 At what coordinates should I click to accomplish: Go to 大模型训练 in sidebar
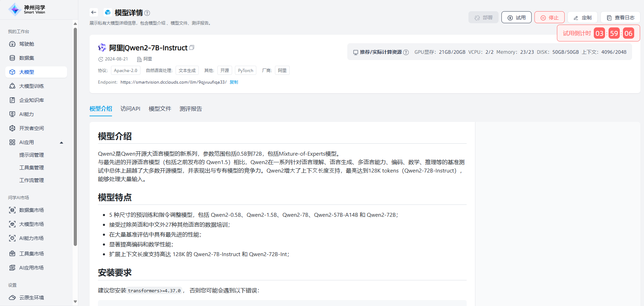[x=32, y=86]
